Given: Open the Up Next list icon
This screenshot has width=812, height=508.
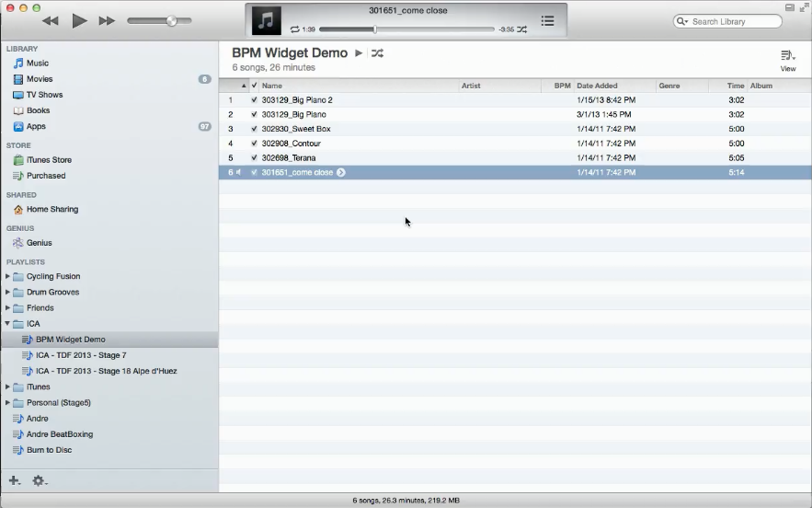Looking at the screenshot, I should pyautogui.click(x=547, y=20).
